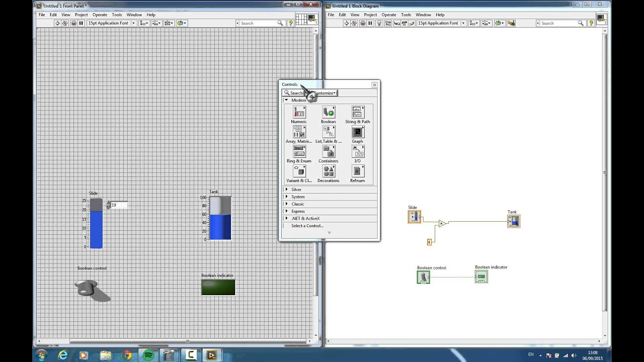The width and height of the screenshot is (644, 362).
Task: Open Project menu in Block Diagram
Action: [370, 15]
